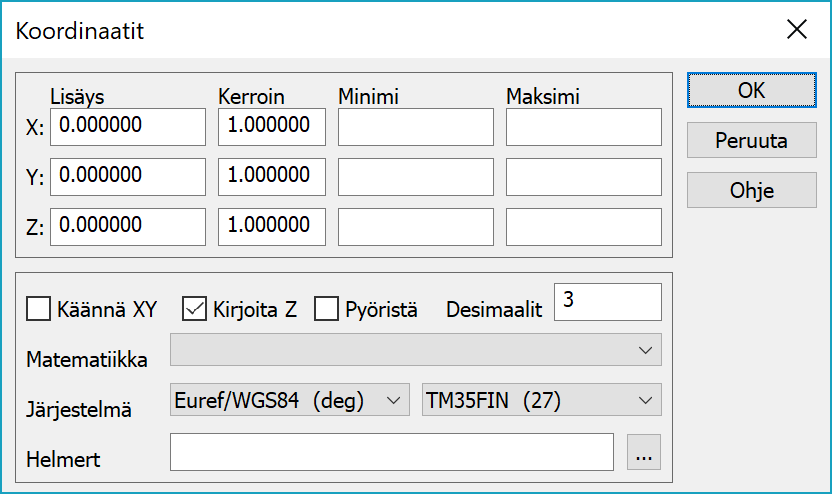Click the Y Minimi field

pos(415,177)
